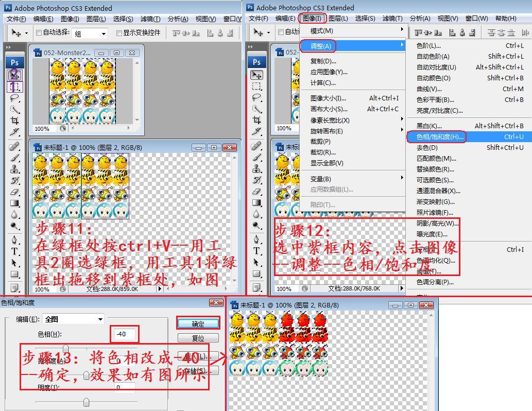
Task: Select 去色(D) in adjustments submenu
Action: pos(470,148)
